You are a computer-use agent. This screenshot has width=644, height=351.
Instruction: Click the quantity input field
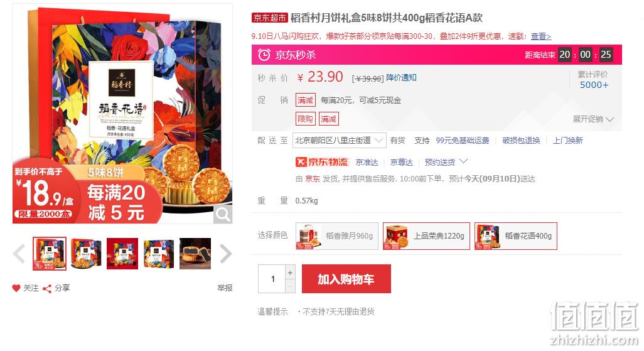272,279
